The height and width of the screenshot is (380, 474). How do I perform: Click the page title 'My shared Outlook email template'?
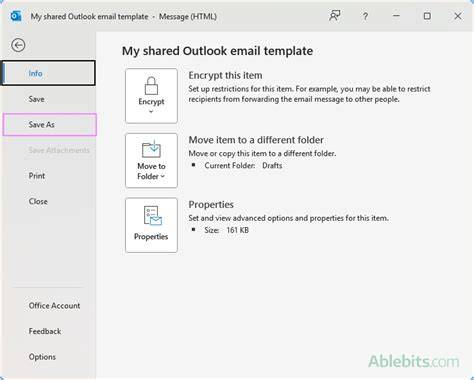pos(217,51)
